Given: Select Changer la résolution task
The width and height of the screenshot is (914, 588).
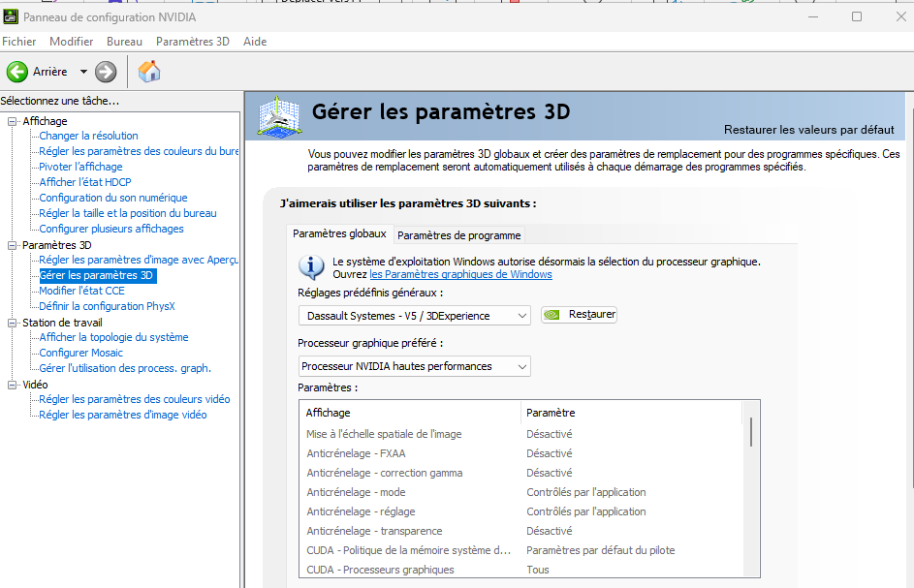Looking at the screenshot, I should point(88,136).
